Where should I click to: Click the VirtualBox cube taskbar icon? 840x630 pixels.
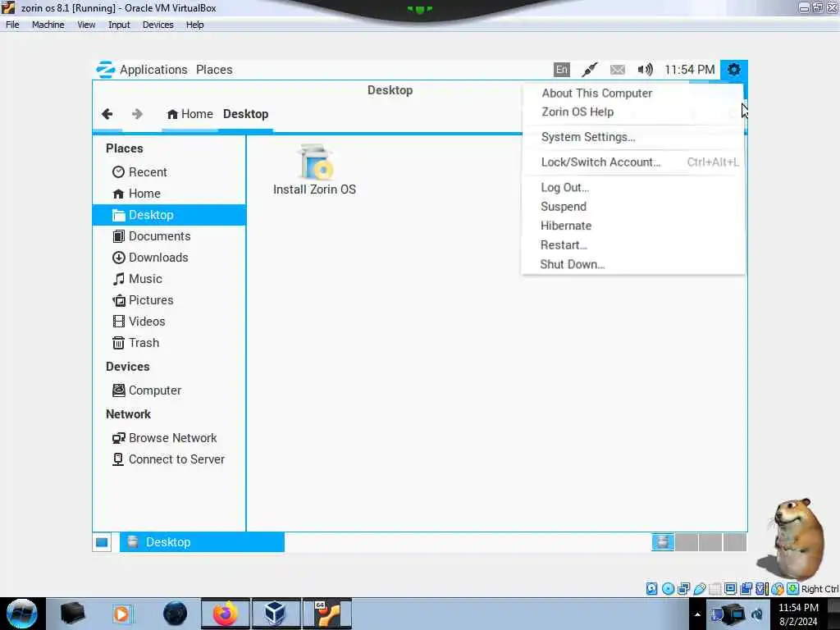(x=276, y=614)
